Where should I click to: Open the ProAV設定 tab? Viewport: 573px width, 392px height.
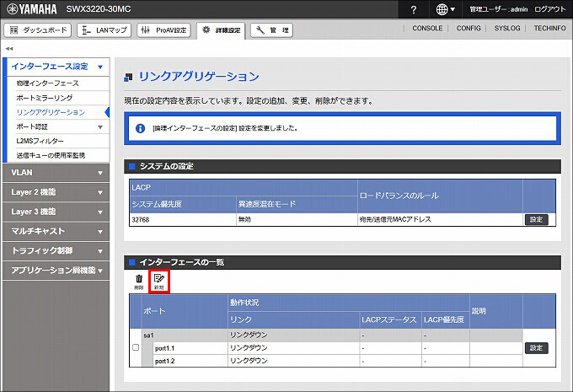pos(163,30)
